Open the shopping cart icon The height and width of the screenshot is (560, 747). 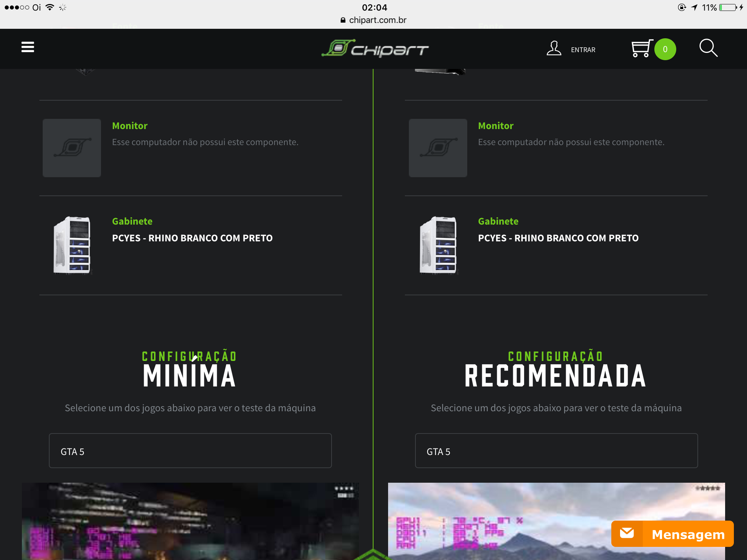[642, 48]
